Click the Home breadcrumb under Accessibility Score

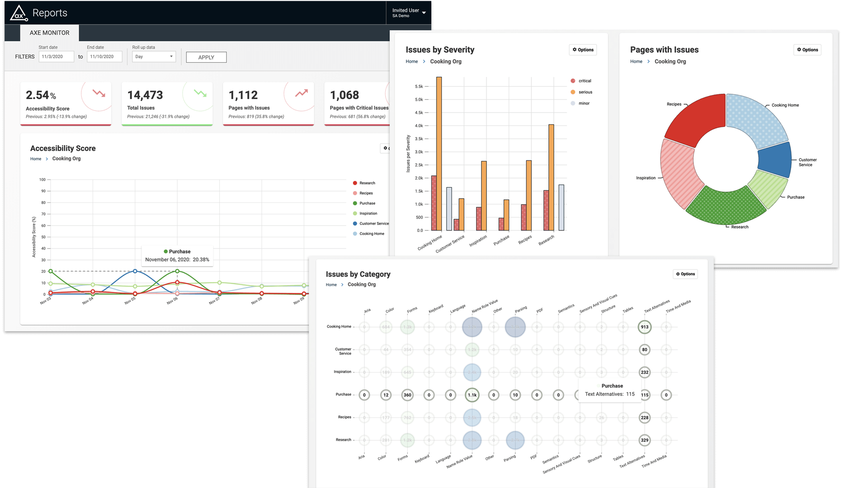coord(36,159)
